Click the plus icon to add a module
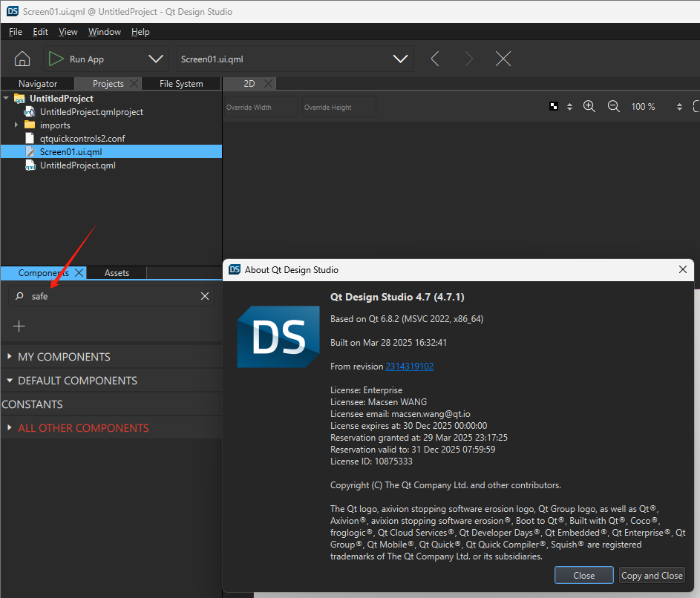The image size is (700, 598). click(19, 326)
